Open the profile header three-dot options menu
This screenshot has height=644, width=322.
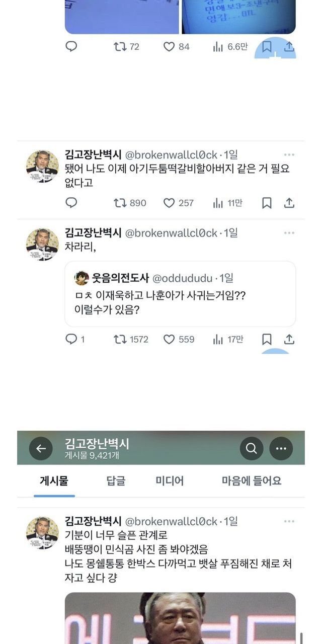coord(281,448)
